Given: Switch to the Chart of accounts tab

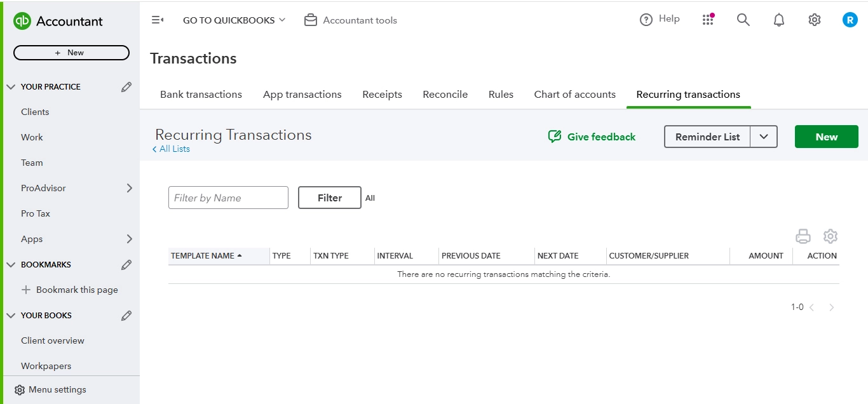Looking at the screenshot, I should tap(574, 94).
